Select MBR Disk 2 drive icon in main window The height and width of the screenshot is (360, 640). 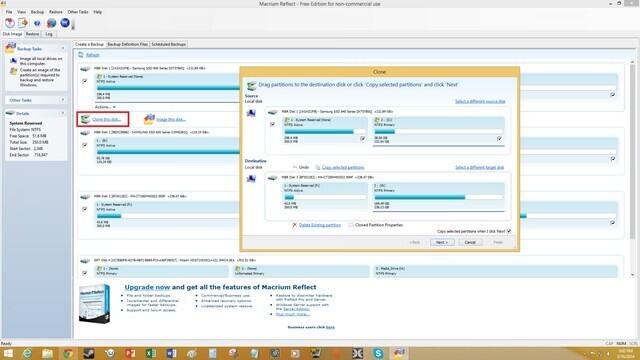(85, 133)
